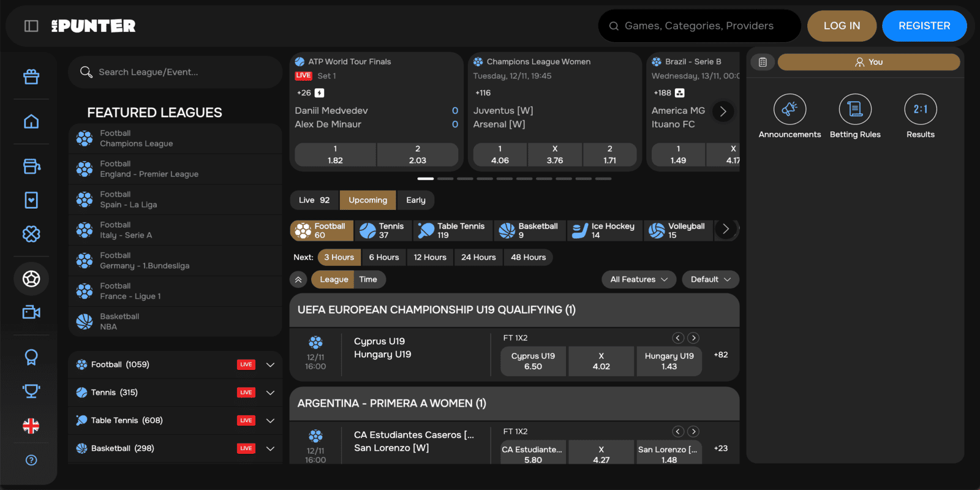Open the live video camera icon
This screenshot has height=490, width=980.
click(x=31, y=312)
